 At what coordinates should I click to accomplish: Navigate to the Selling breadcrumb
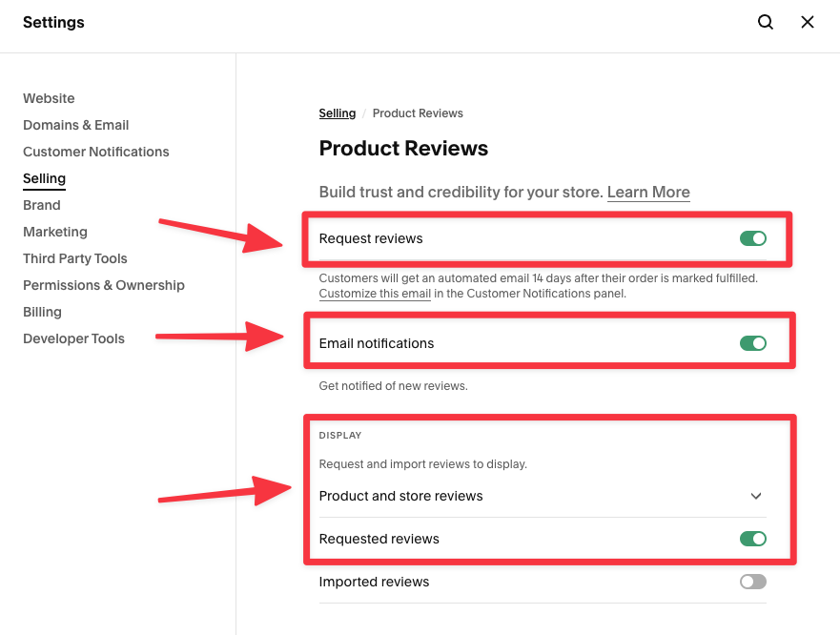click(337, 113)
